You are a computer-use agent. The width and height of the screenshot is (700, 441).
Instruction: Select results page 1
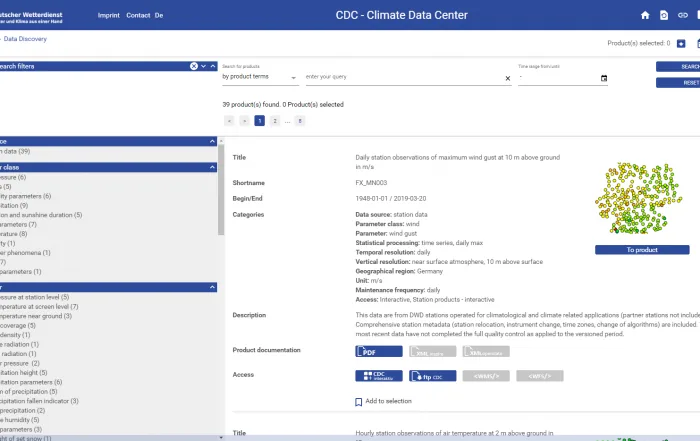(259, 121)
